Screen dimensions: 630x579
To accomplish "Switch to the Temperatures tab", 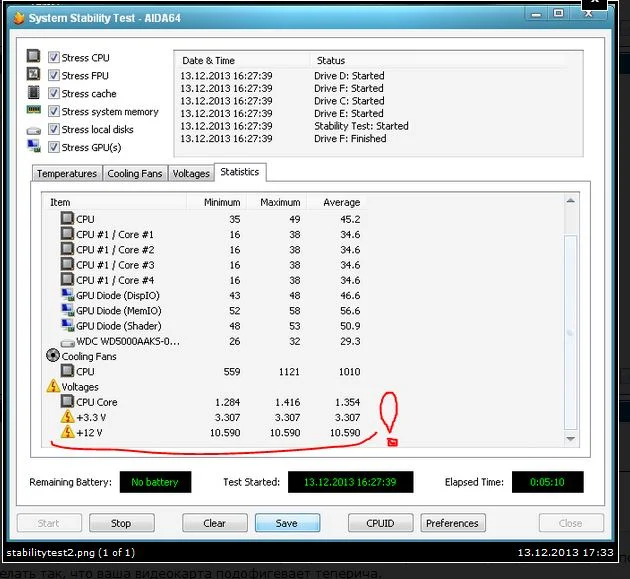I will pyautogui.click(x=67, y=174).
